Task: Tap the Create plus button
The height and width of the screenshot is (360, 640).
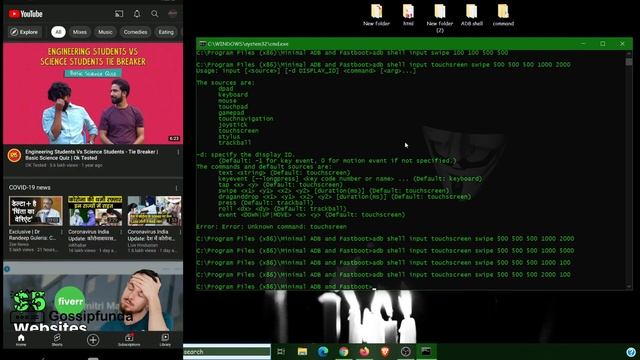Action: pyautogui.click(x=93, y=340)
